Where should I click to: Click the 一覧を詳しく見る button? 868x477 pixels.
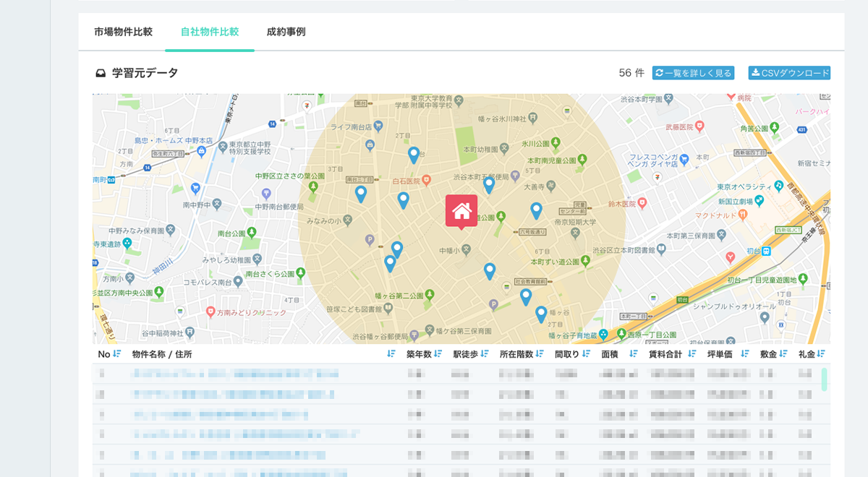(693, 73)
